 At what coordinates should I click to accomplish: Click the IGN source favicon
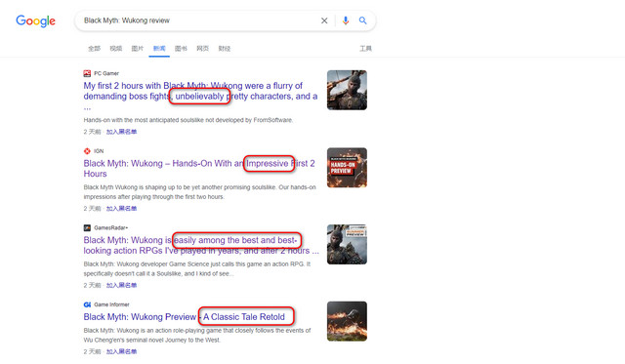pos(87,151)
